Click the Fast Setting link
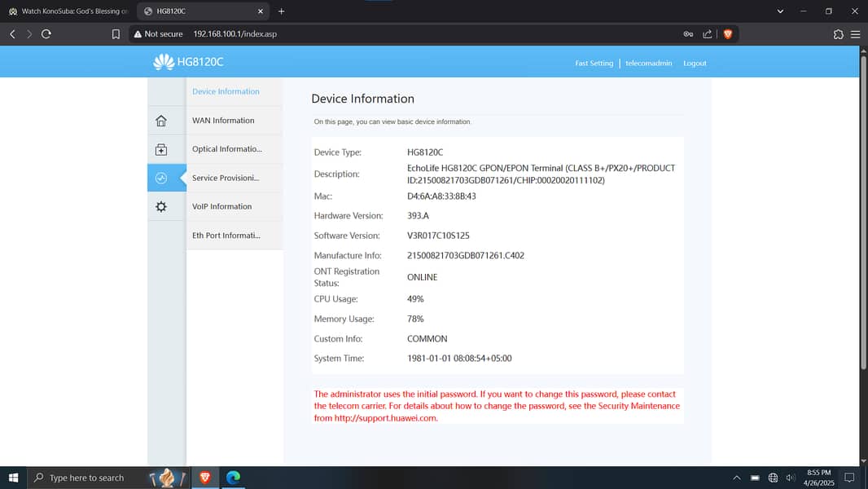 [594, 63]
